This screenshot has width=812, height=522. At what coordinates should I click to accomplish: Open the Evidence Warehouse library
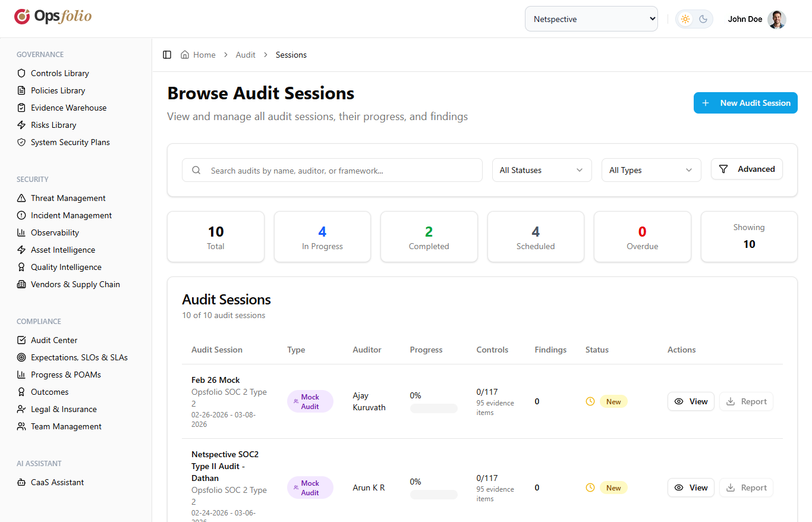click(x=67, y=108)
